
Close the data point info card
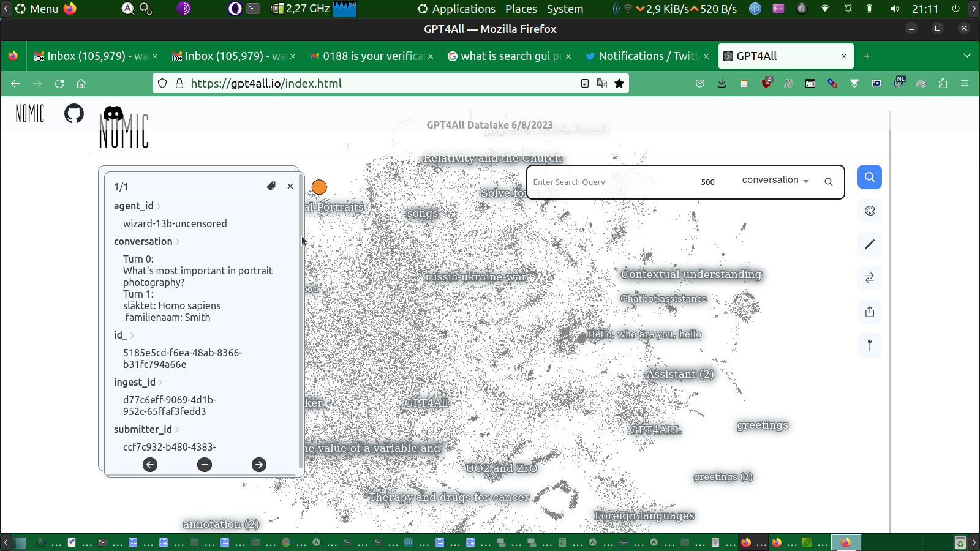(290, 186)
